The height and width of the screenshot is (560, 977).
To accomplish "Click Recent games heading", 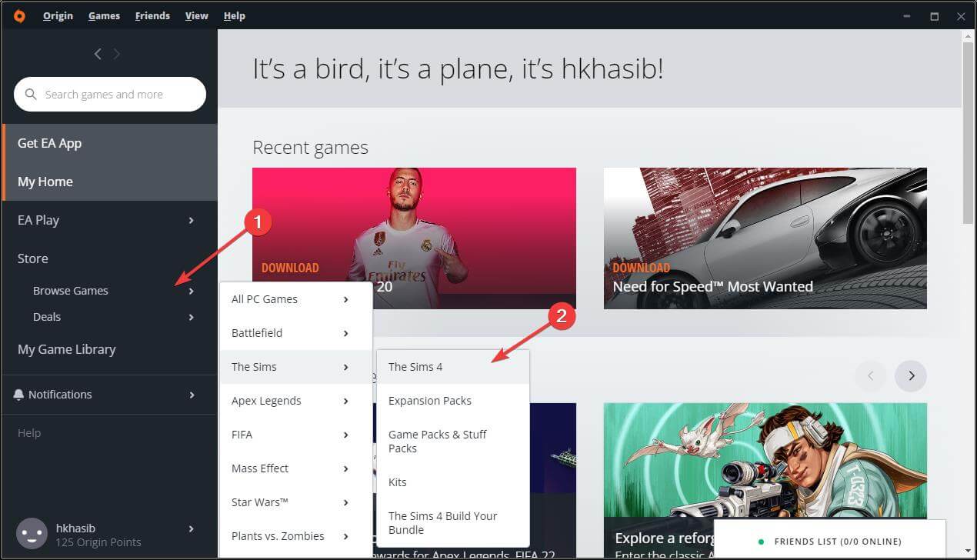I will (310, 147).
